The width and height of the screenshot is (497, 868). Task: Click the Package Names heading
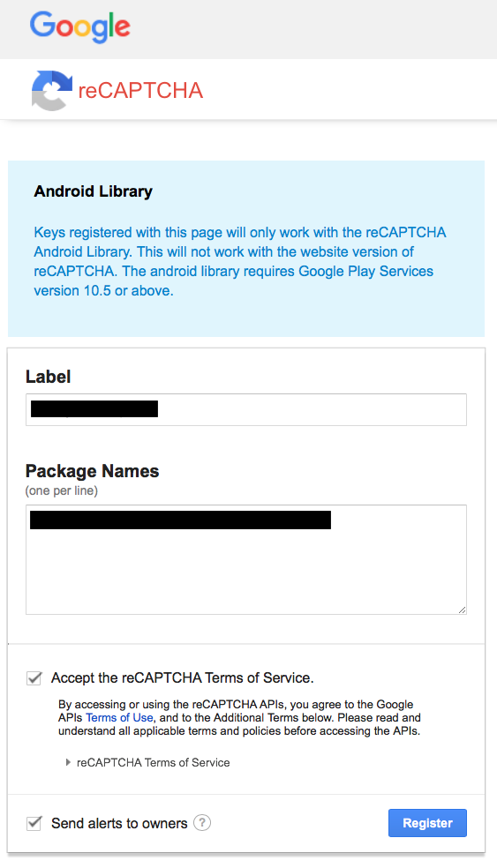click(x=92, y=471)
